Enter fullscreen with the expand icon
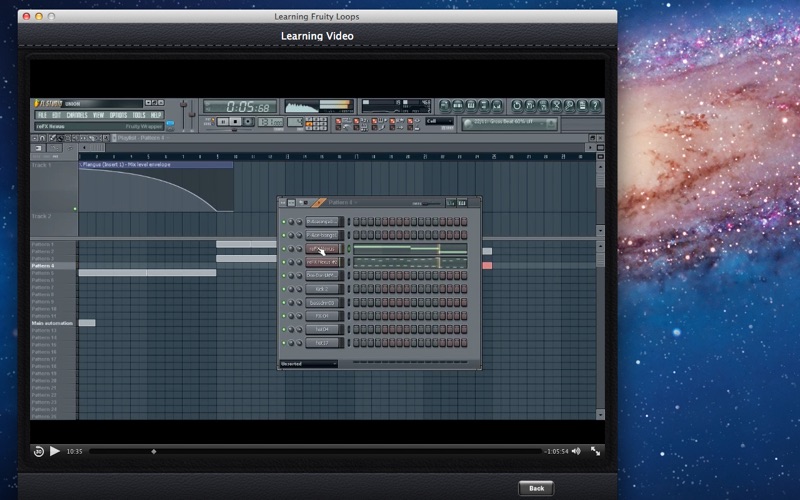800x500 pixels. (x=595, y=452)
